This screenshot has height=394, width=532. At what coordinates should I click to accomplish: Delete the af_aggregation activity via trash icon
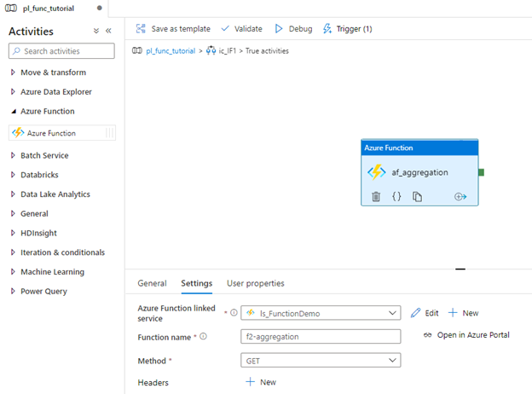(376, 196)
